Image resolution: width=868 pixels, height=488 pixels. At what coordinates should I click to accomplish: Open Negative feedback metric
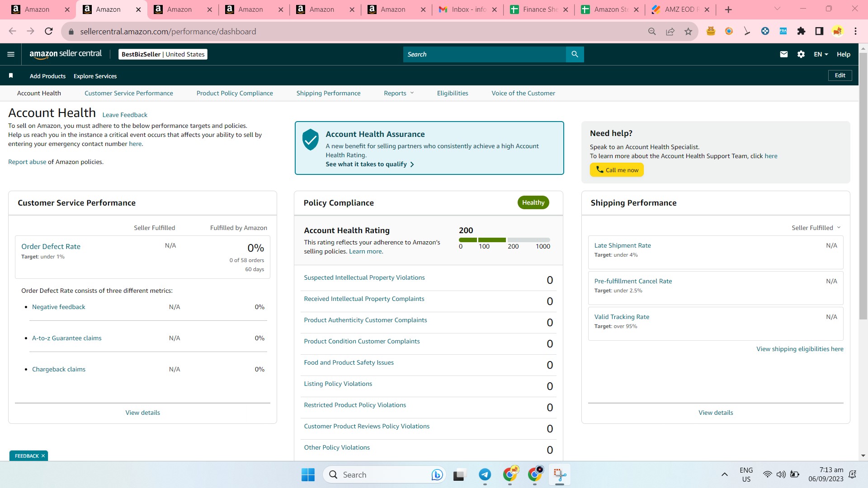click(59, 307)
